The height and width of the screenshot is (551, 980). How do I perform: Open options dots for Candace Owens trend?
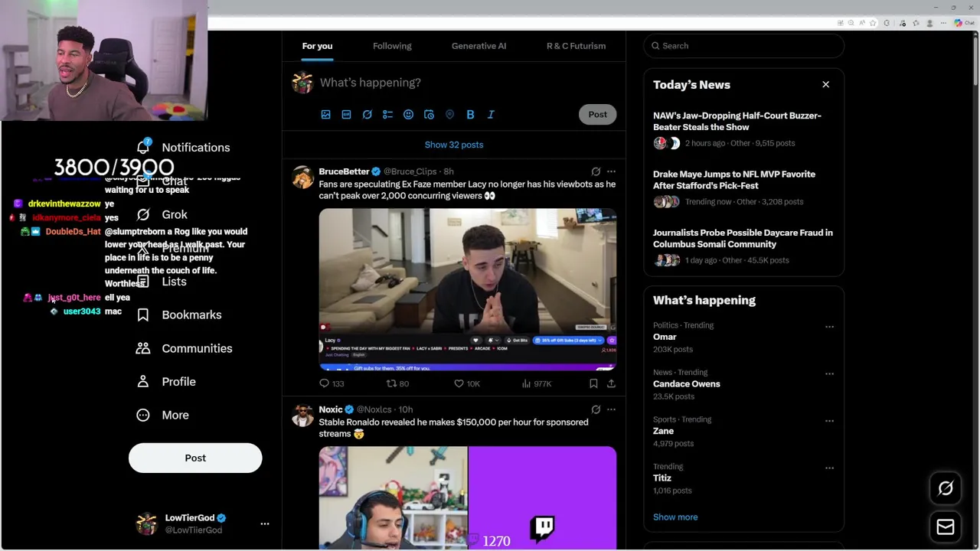click(829, 374)
